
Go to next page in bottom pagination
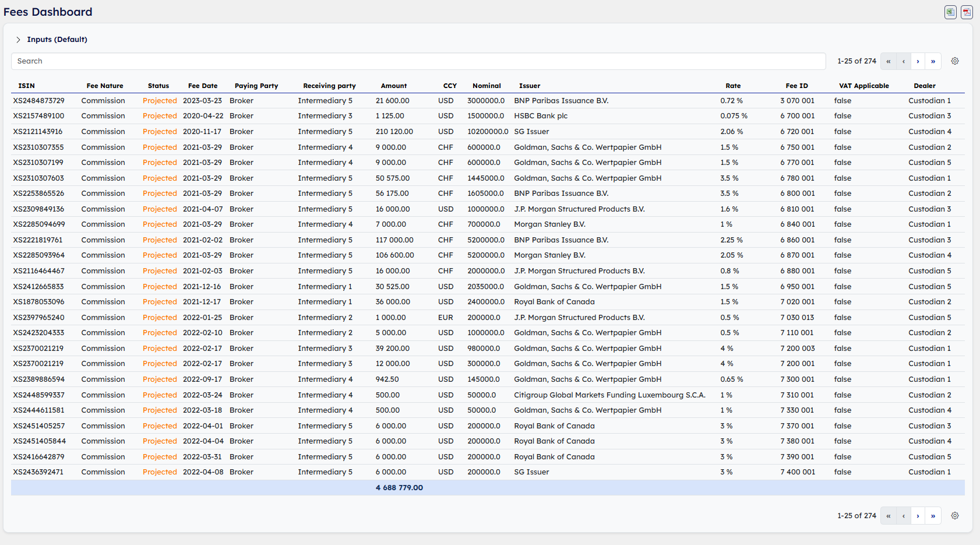918,516
